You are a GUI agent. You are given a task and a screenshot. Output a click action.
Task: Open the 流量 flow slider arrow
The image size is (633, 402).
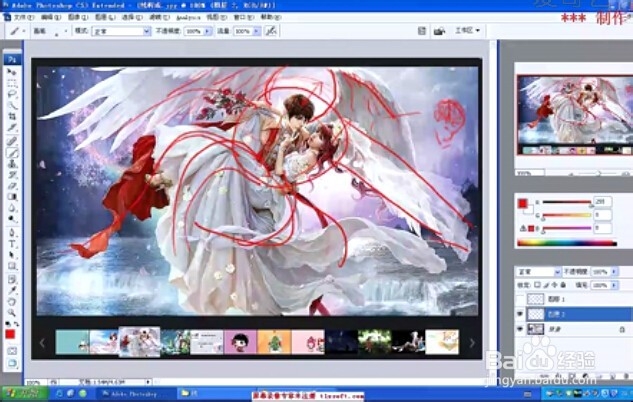pos(256,31)
